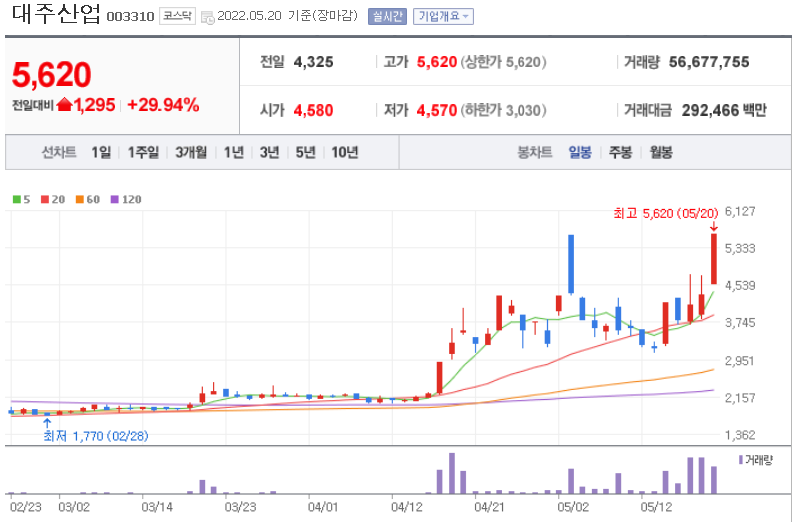Click the 05/20 red limit-up candle
792x522 pixels.
pyautogui.click(x=714, y=259)
